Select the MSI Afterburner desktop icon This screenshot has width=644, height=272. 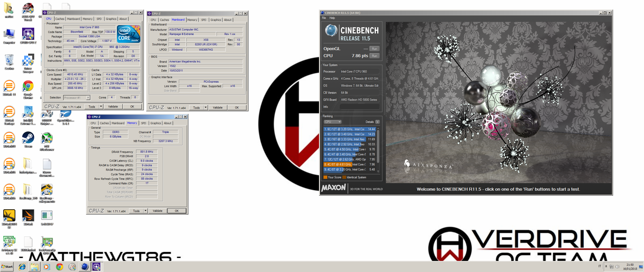(47, 141)
